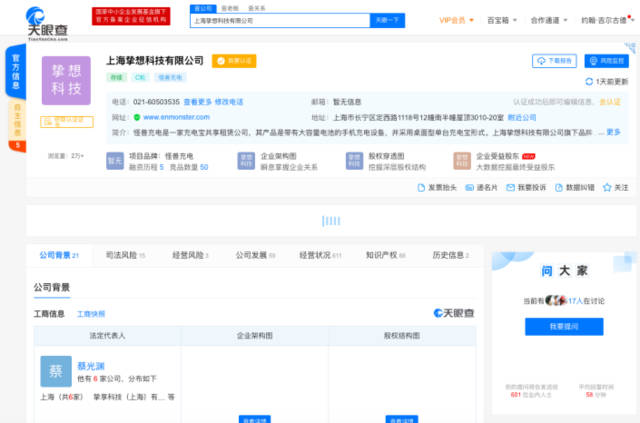
Task: Open the 股权穿透图 icon
Action: [353, 160]
